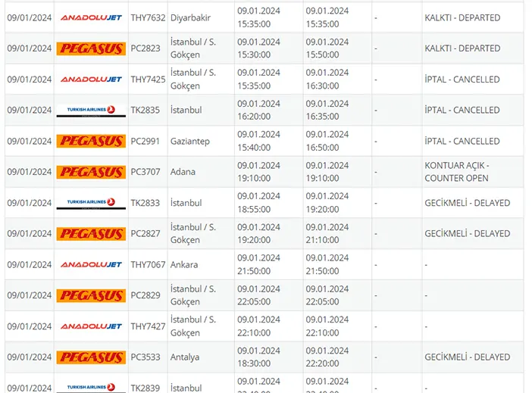Click the Turkish Airlines logo beside TK2833

click(91, 203)
